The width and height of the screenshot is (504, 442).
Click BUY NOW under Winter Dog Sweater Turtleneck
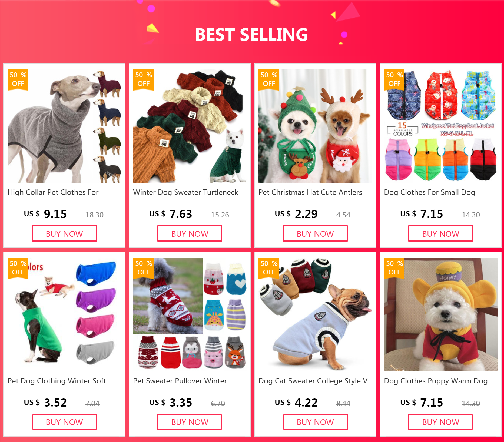190,234
